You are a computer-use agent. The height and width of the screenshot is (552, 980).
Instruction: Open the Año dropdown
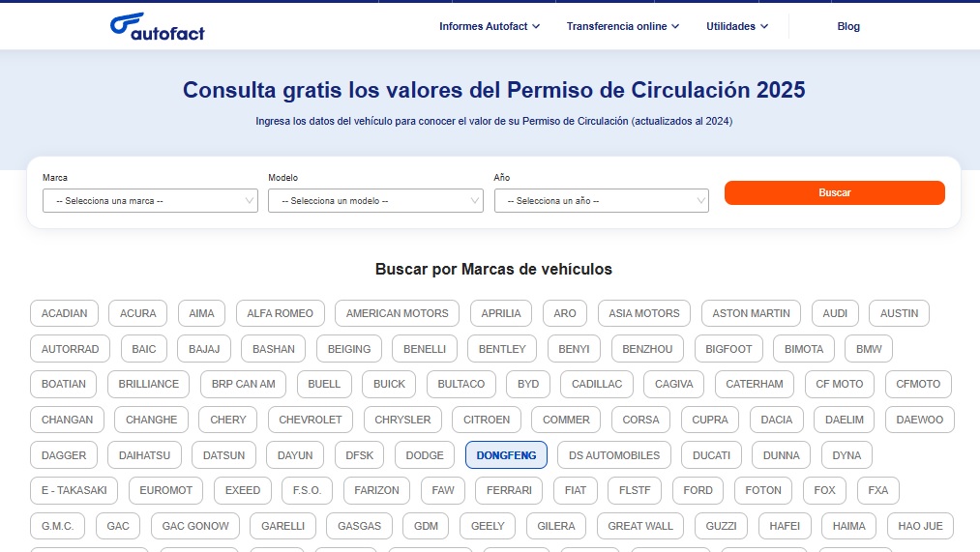click(x=601, y=200)
